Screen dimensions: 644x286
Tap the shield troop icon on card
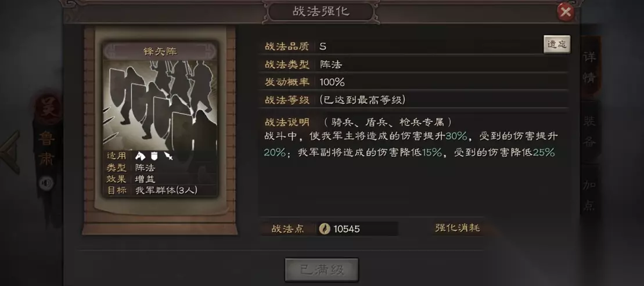(155, 156)
